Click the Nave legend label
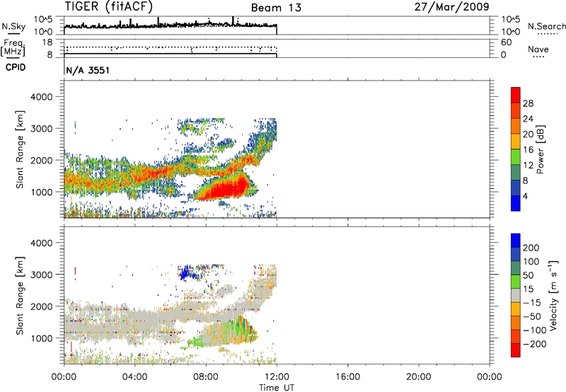 (x=538, y=49)
